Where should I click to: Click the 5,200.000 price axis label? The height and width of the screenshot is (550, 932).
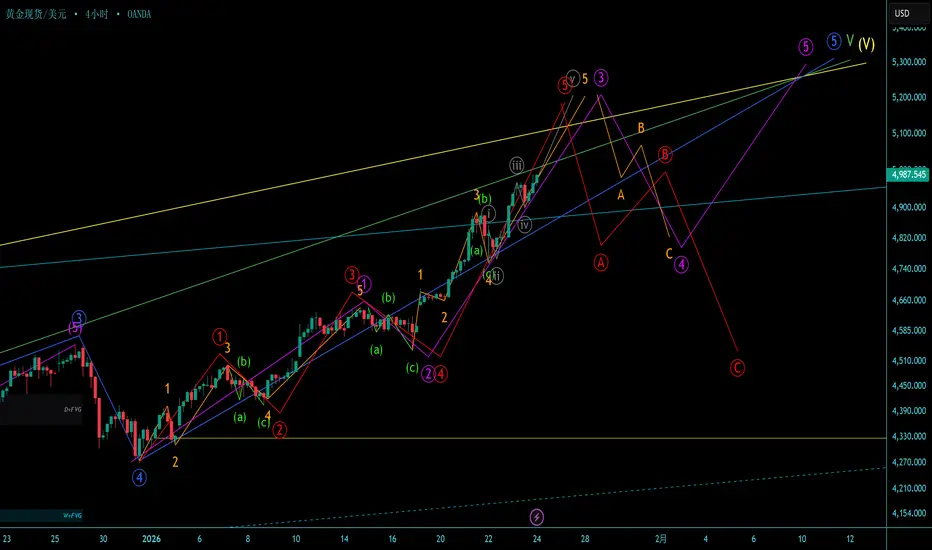pyautogui.click(x=909, y=97)
